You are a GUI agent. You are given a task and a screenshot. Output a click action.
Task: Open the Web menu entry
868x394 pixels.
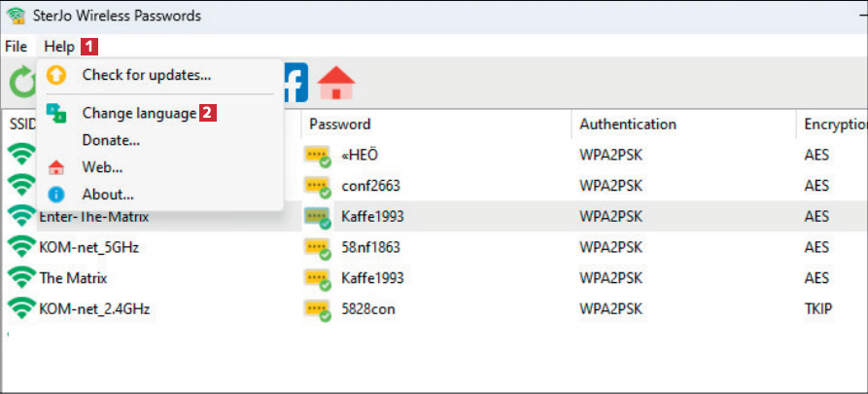pos(102,167)
